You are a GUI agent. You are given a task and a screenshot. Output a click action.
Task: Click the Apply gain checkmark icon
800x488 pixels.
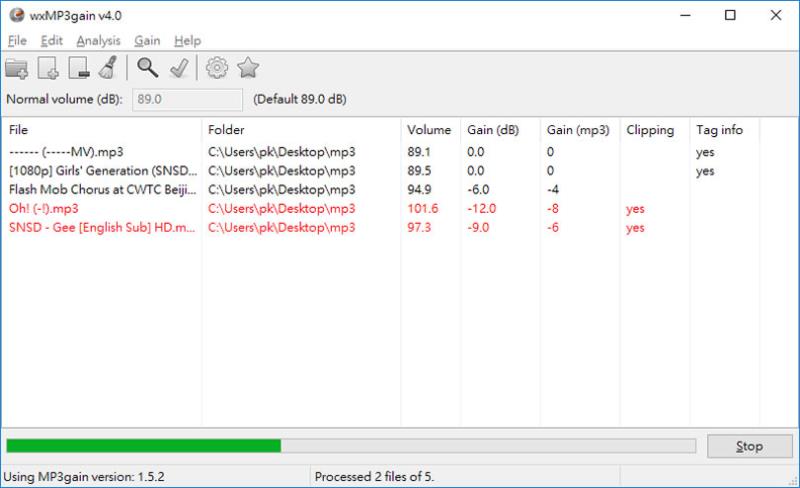click(179, 68)
